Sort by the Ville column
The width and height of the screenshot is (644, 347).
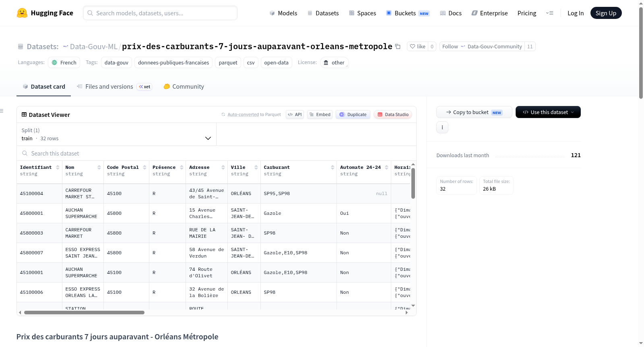(256, 167)
